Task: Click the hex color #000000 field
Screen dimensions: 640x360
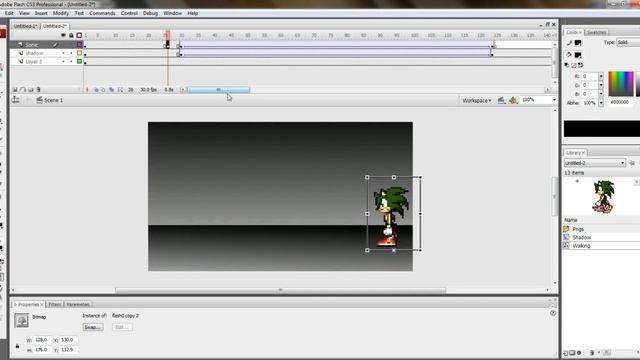Action: click(x=620, y=102)
